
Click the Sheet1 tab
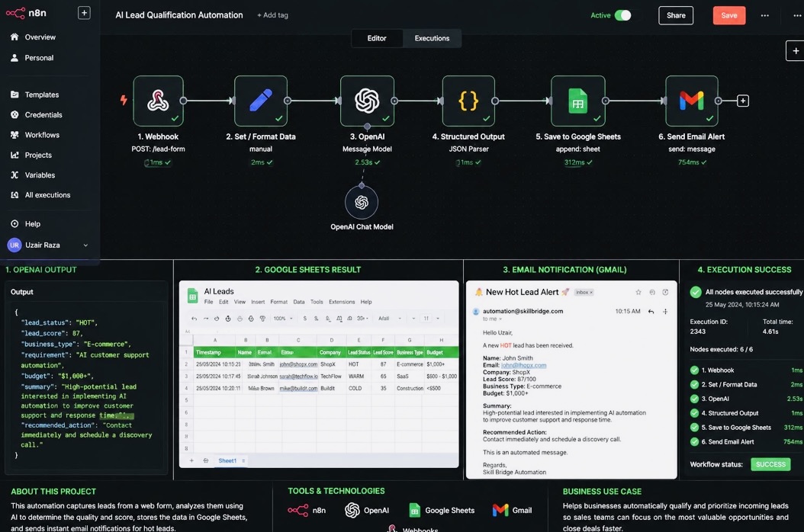227,461
